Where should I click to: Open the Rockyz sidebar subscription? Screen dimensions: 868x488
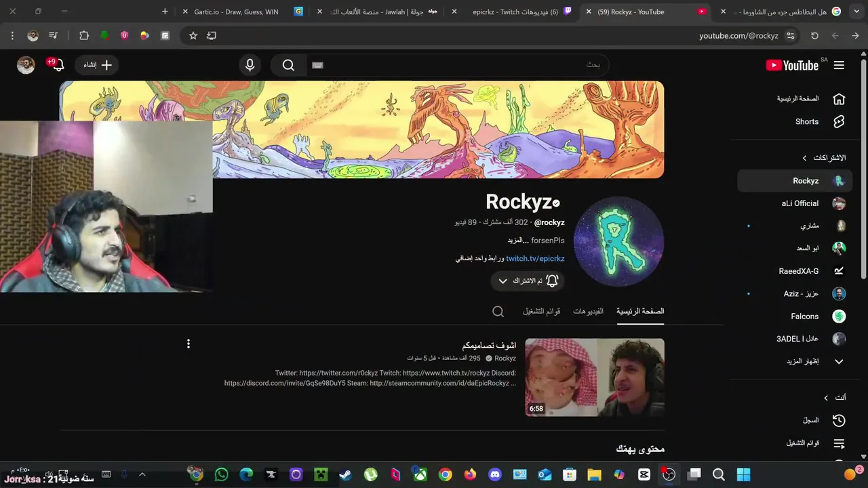point(795,181)
